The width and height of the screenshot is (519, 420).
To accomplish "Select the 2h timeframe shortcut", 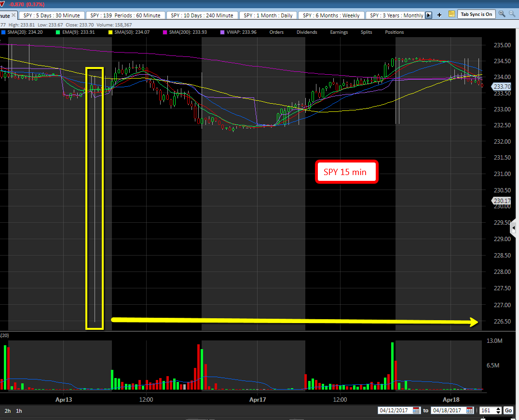I will pos(8,411).
